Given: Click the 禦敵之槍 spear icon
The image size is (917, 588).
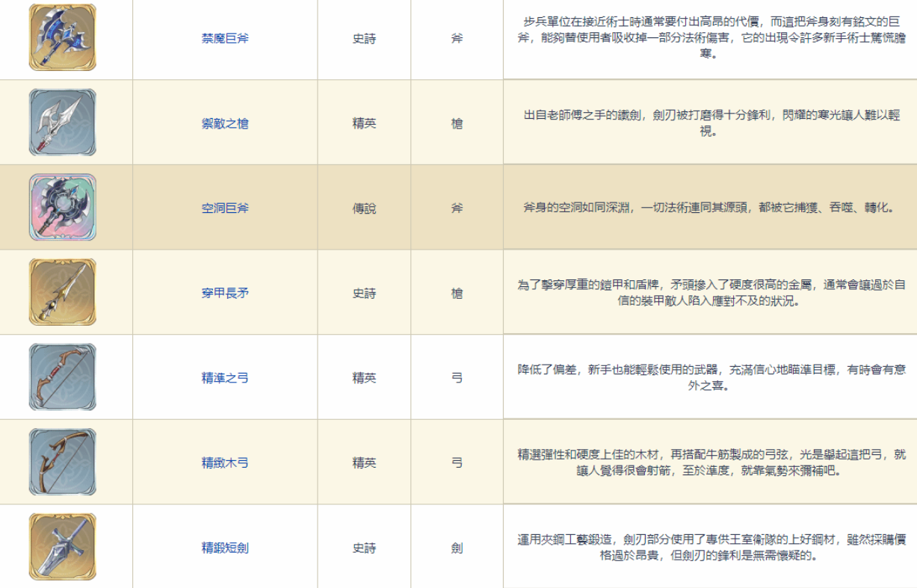Looking at the screenshot, I should [x=63, y=123].
